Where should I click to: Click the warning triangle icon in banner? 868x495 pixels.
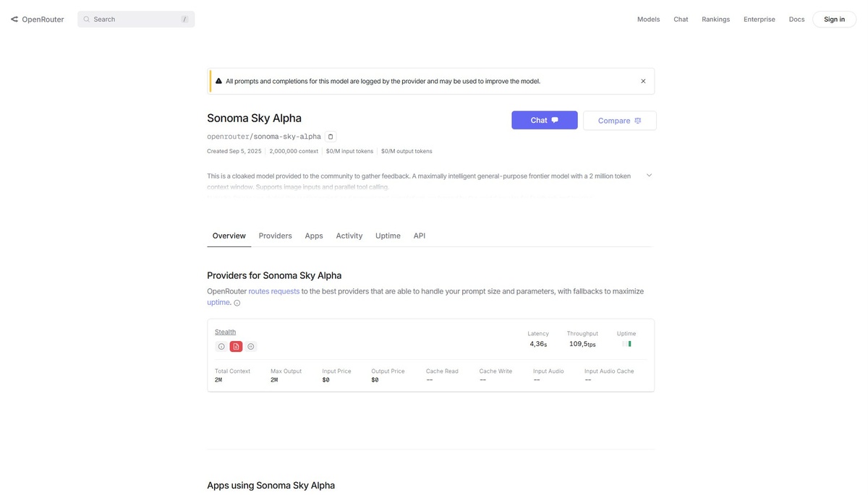[x=219, y=81]
